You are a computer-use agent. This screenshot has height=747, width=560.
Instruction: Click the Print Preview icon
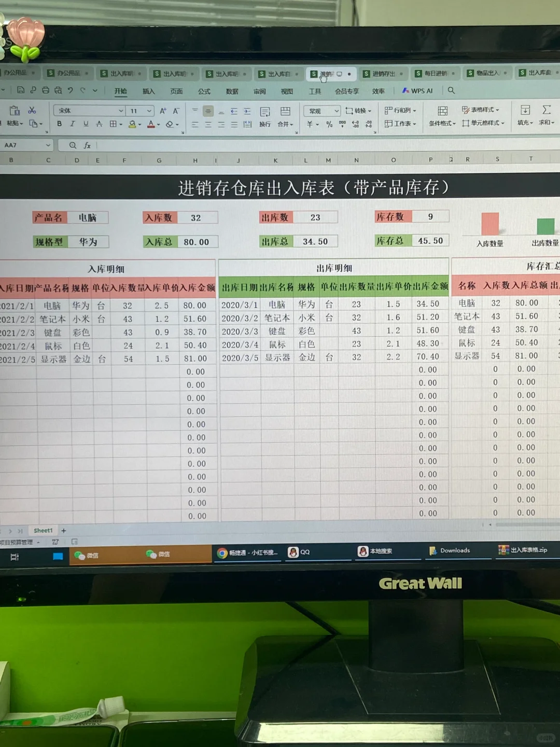pos(58,90)
